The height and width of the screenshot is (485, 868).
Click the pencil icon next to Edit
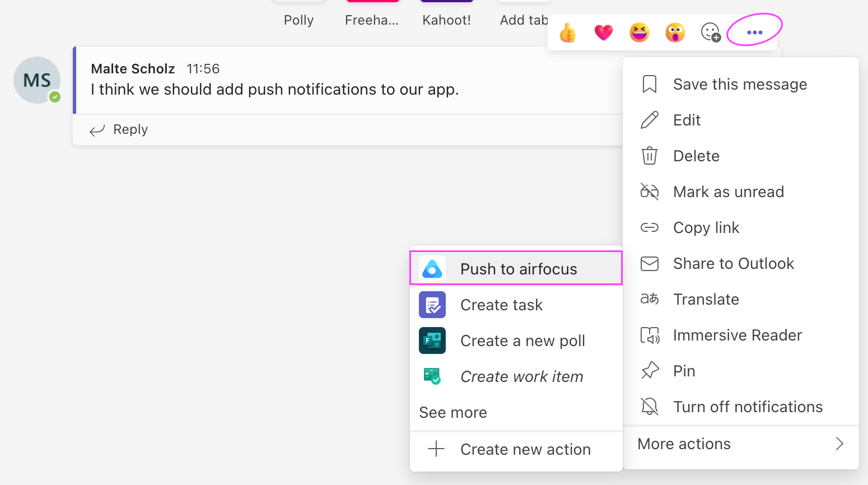click(x=650, y=120)
